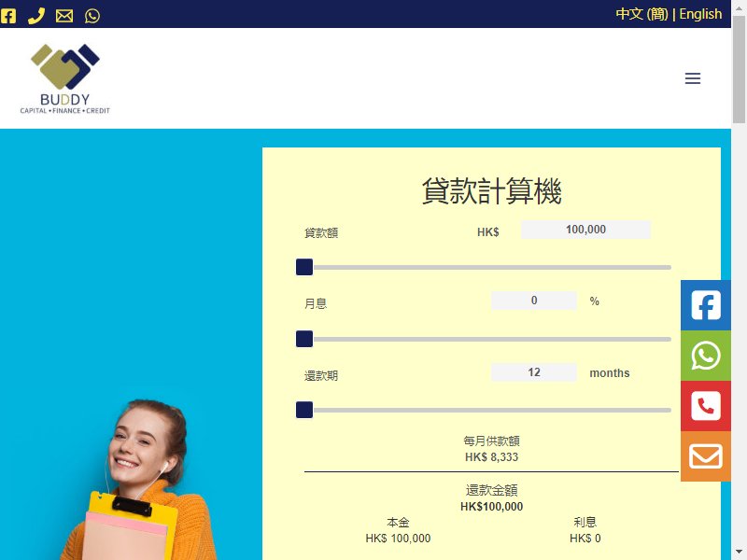Switch language to 中文 (簡)

click(x=641, y=14)
